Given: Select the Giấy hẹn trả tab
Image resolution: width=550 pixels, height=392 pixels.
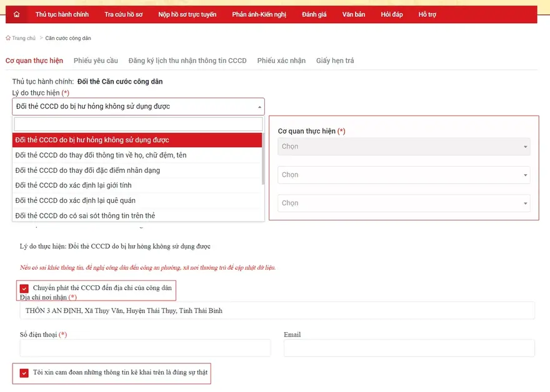Looking at the screenshot, I should tap(334, 61).
